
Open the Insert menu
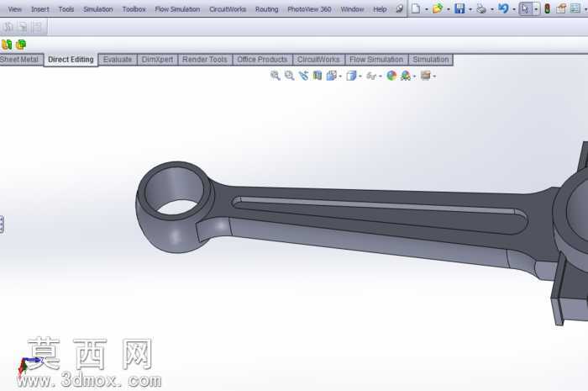pyautogui.click(x=39, y=9)
